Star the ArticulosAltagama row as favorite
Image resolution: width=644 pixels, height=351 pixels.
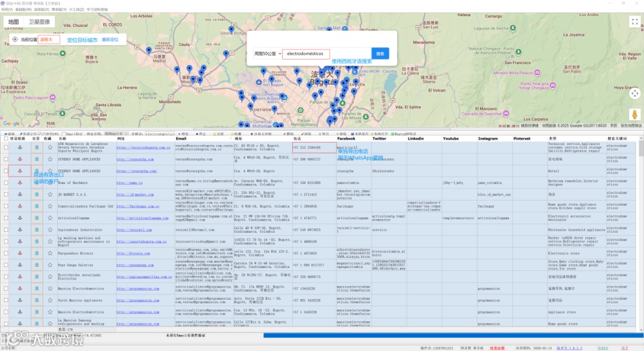point(50,218)
